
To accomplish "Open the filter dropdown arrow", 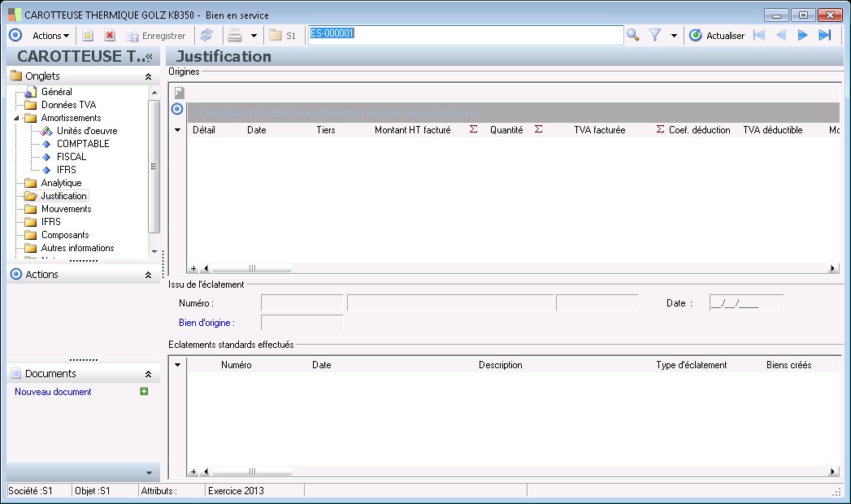I will tap(674, 36).
